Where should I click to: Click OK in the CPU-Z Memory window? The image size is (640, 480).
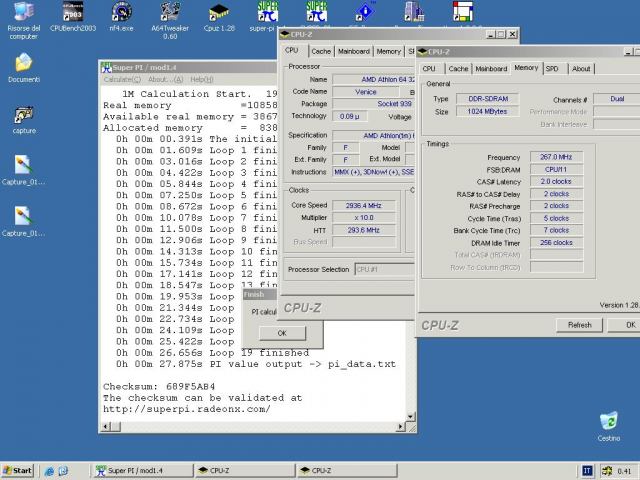click(x=624, y=325)
